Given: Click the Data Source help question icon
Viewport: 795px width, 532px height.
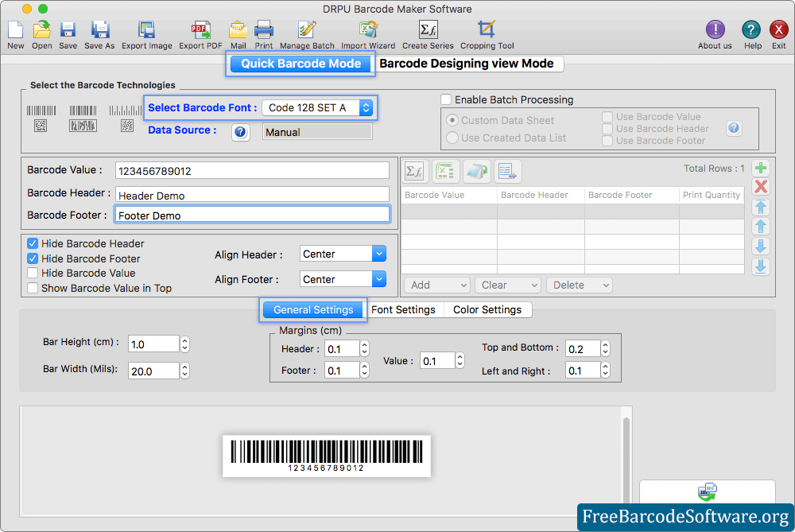Looking at the screenshot, I should [240, 132].
